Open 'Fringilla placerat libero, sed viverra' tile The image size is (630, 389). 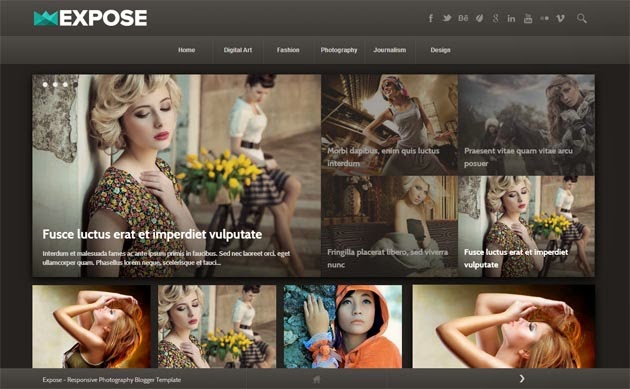pyautogui.click(x=389, y=227)
